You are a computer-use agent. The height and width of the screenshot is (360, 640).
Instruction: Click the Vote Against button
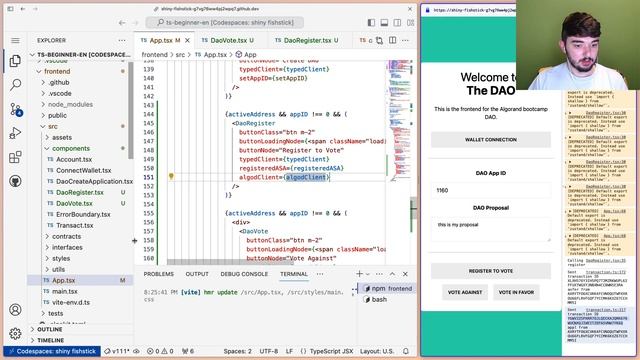click(465, 292)
